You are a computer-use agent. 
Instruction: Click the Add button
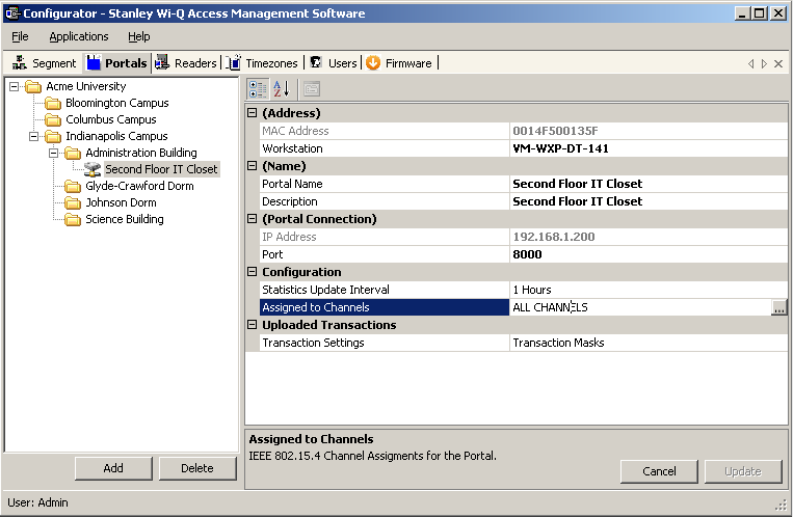coord(113,468)
